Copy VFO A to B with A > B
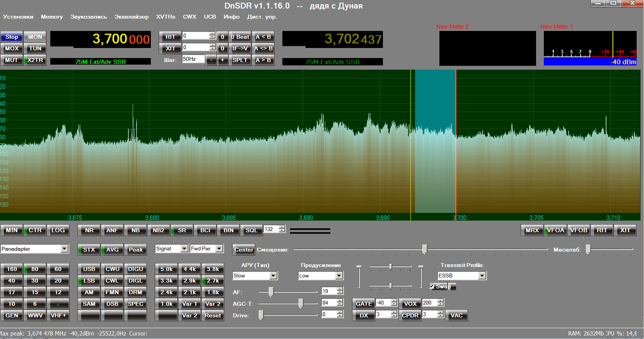The height and width of the screenshot is (339, 644). click(x=263, y=60)
